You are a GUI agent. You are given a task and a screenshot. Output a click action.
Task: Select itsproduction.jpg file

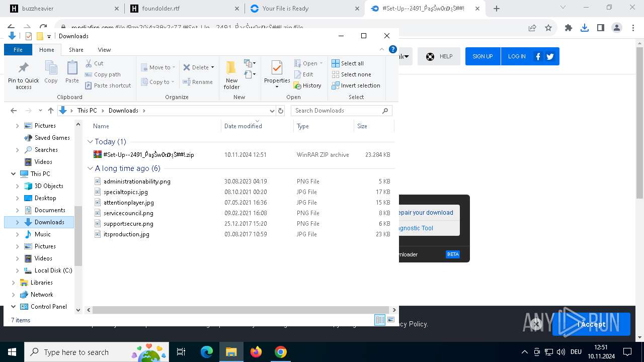click(126, 234)
